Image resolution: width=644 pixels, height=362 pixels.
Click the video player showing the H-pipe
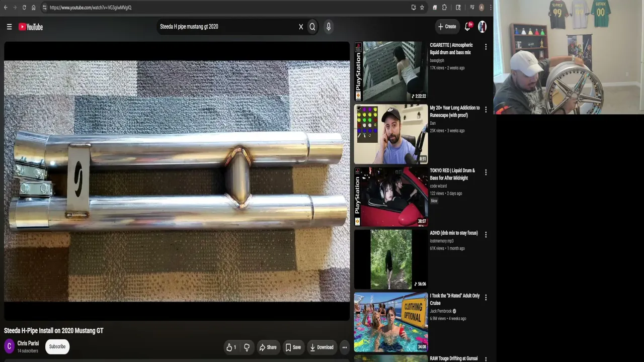click(x=177, y=181)
